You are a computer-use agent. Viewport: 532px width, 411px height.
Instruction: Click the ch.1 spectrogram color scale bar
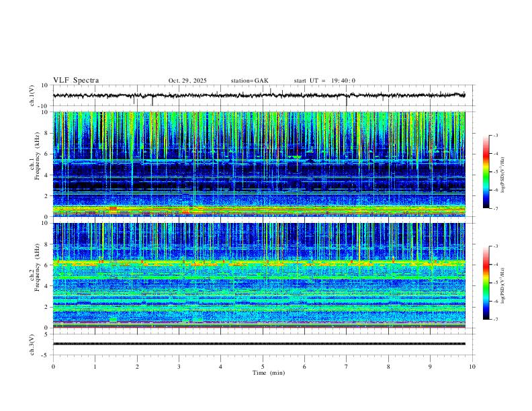[486, 172]
